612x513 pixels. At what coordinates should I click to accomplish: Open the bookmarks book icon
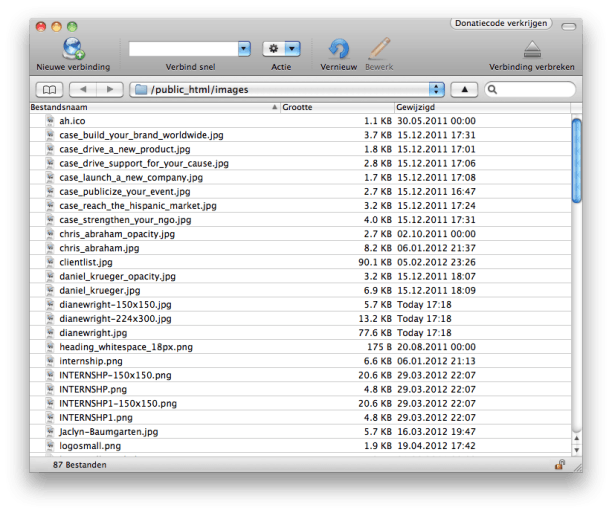49,90
